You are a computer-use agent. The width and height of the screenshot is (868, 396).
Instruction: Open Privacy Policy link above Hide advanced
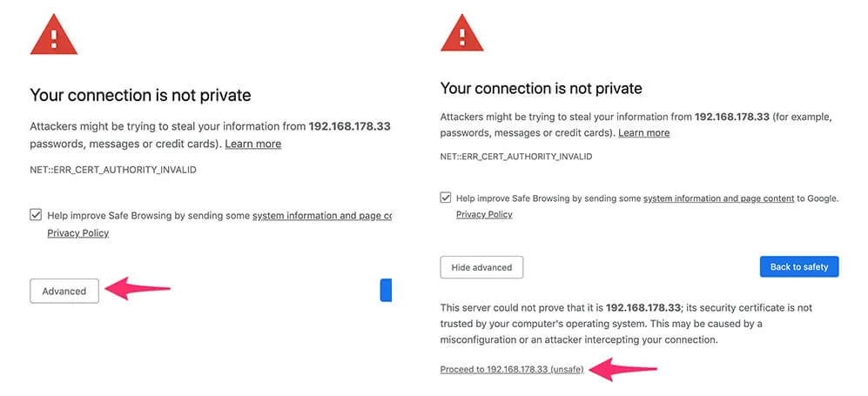[x=484, y=214]
